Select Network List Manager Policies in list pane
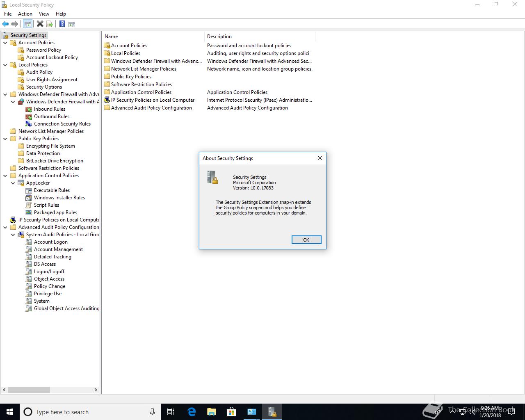This screenshot has height=420, width=525. click(144, 69)
